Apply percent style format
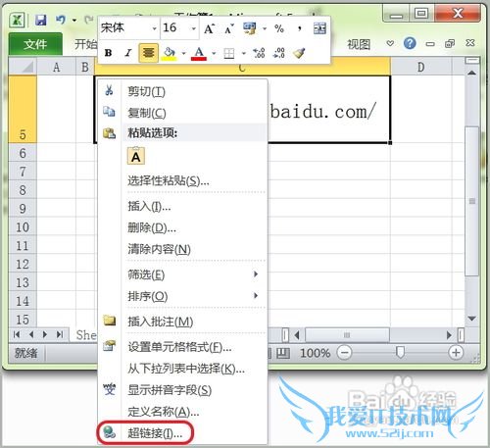The image size is (490, 448). pos(279,28)
